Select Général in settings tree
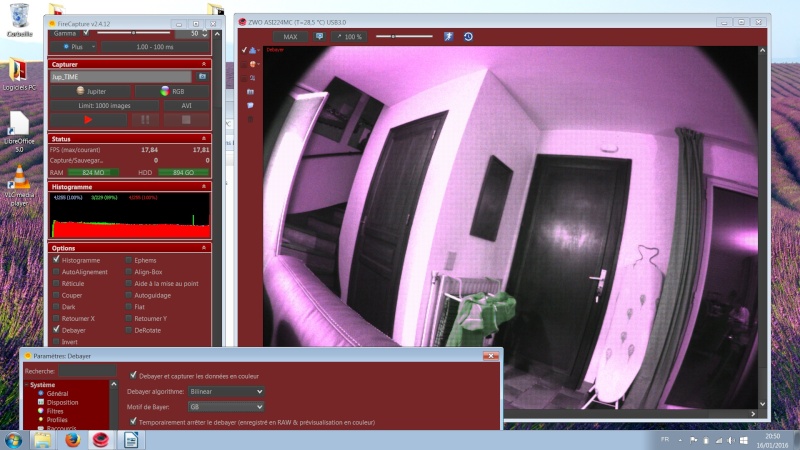The width and height of the screenshot is (800, 450). pos(57,393)
